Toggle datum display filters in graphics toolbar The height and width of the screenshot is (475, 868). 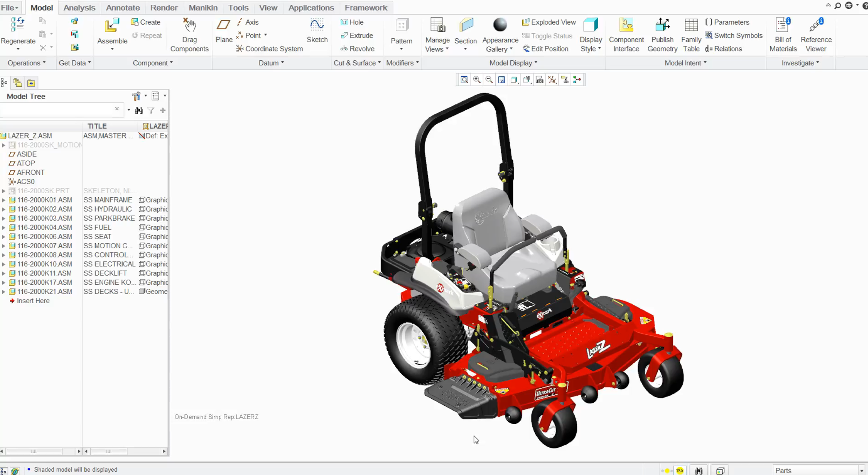point(552,80)
